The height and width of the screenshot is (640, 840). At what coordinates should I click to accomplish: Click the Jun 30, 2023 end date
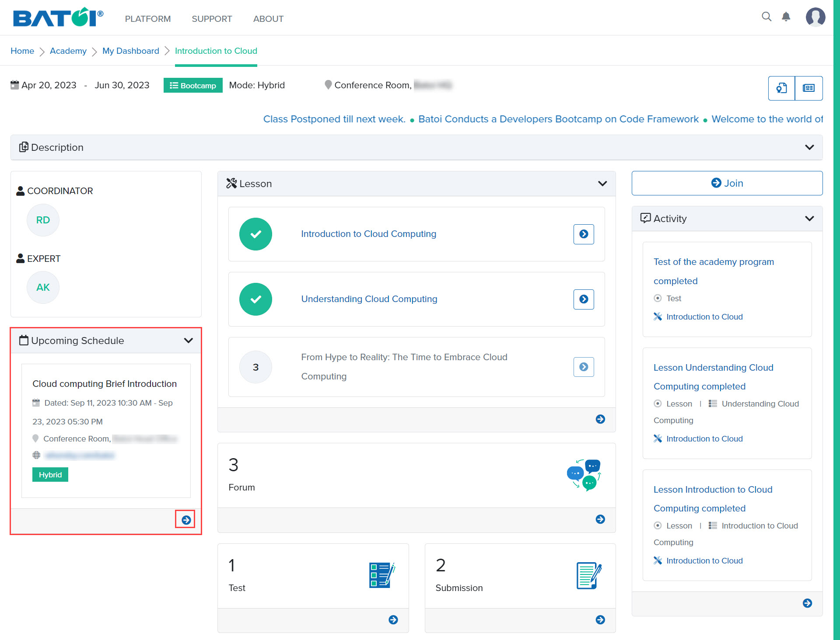[122, 85]
